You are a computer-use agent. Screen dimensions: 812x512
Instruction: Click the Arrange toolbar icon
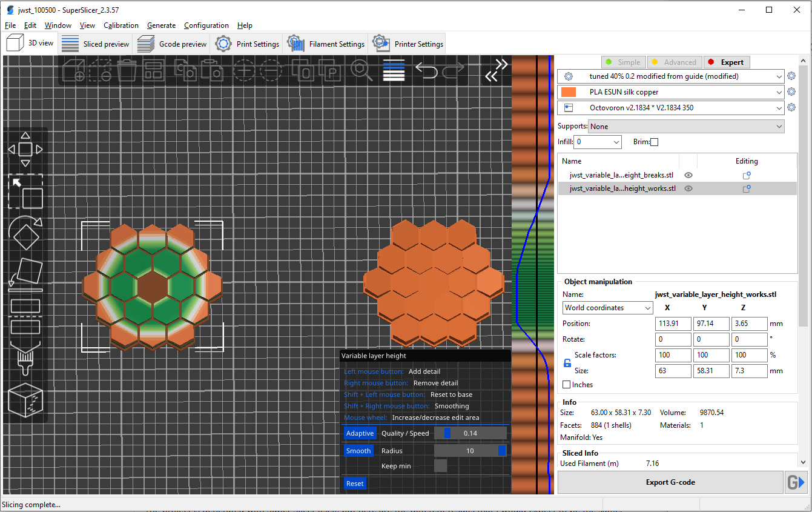[x=154, y=70]
